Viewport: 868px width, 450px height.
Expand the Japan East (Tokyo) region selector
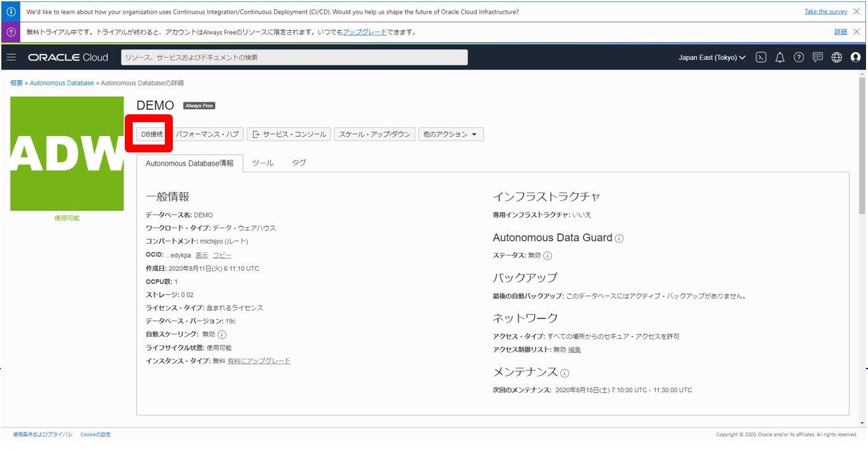point(712,57)
